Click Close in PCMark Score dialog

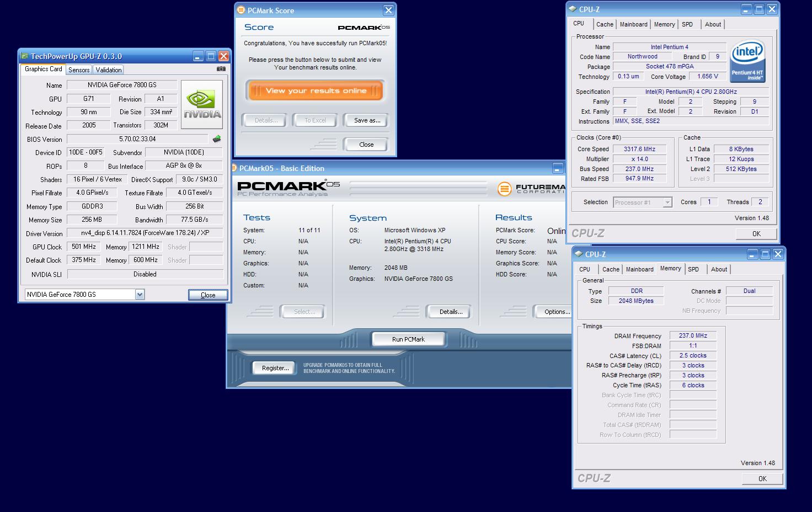click(366, 145)
